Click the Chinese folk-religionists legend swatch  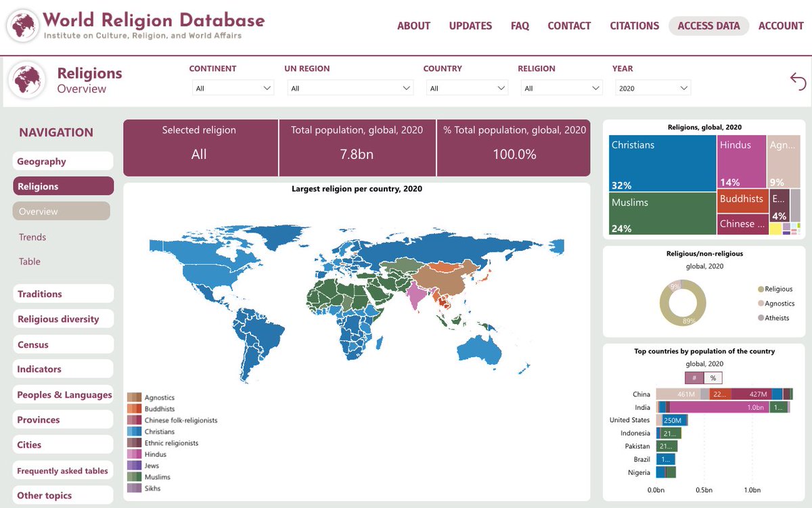coord(134,420)
